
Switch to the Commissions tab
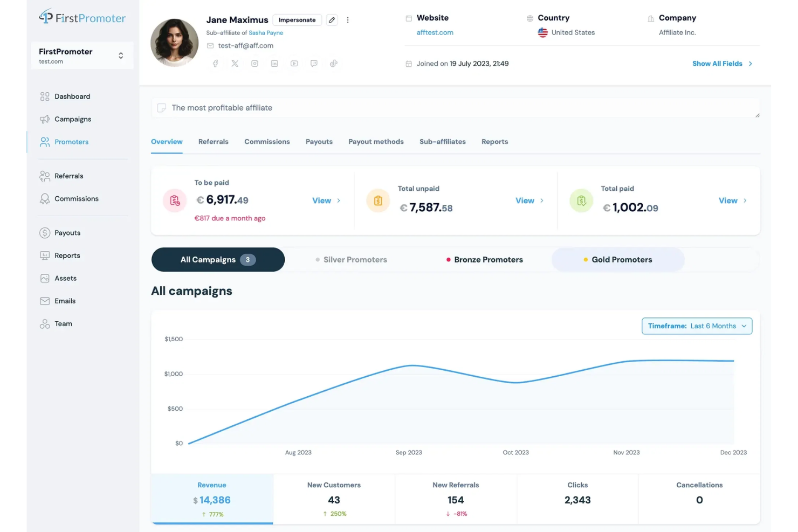[x=267, y=141]
